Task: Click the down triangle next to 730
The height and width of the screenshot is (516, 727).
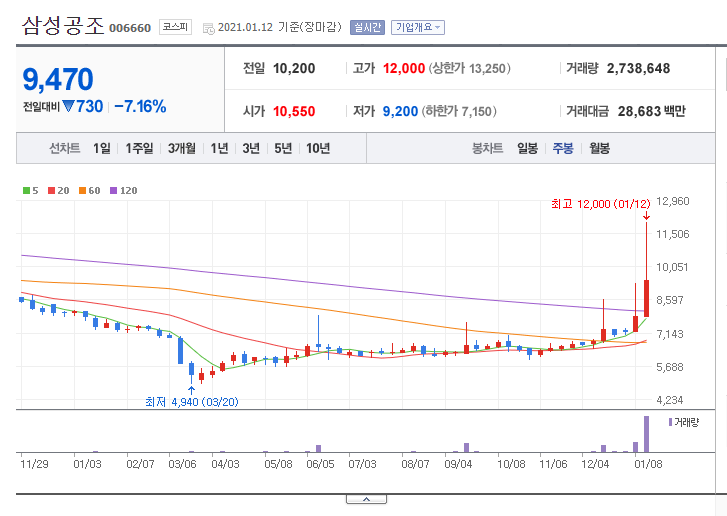Action: pos(69,107)
